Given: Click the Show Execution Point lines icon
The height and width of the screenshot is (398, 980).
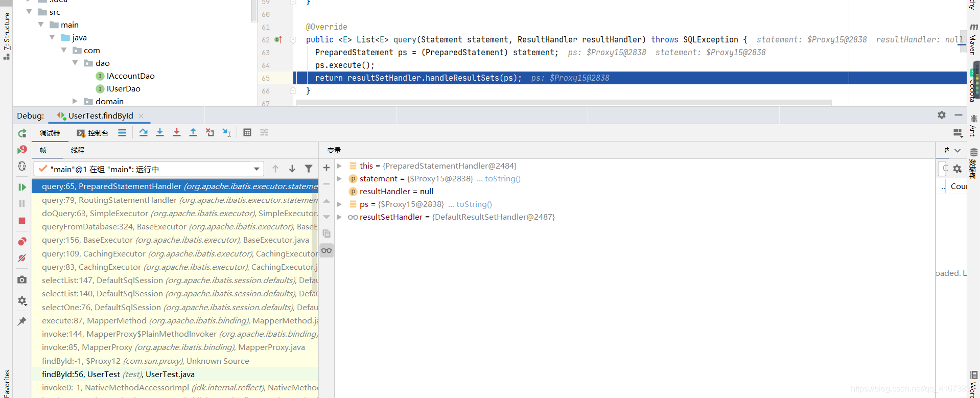Looking at the screenshot, I should (x=122, y=133).
